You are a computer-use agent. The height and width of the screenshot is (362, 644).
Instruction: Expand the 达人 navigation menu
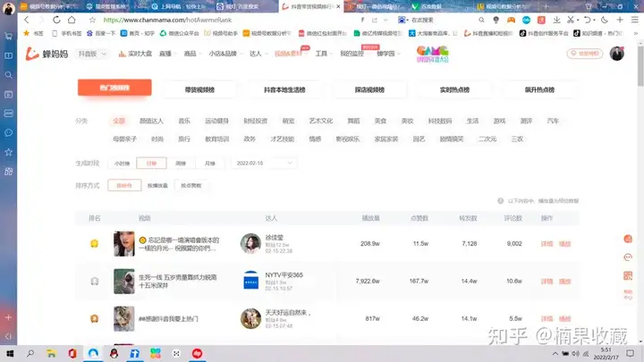258,54
